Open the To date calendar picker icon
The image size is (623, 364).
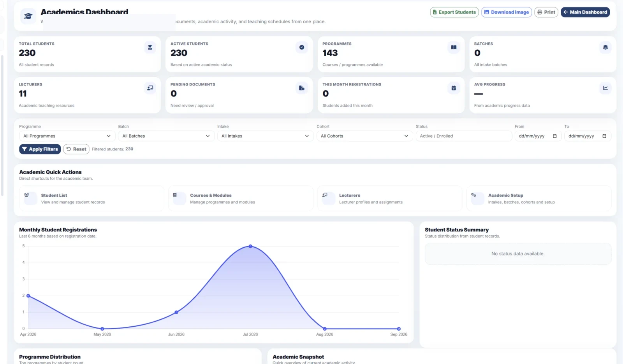point(604,136)
